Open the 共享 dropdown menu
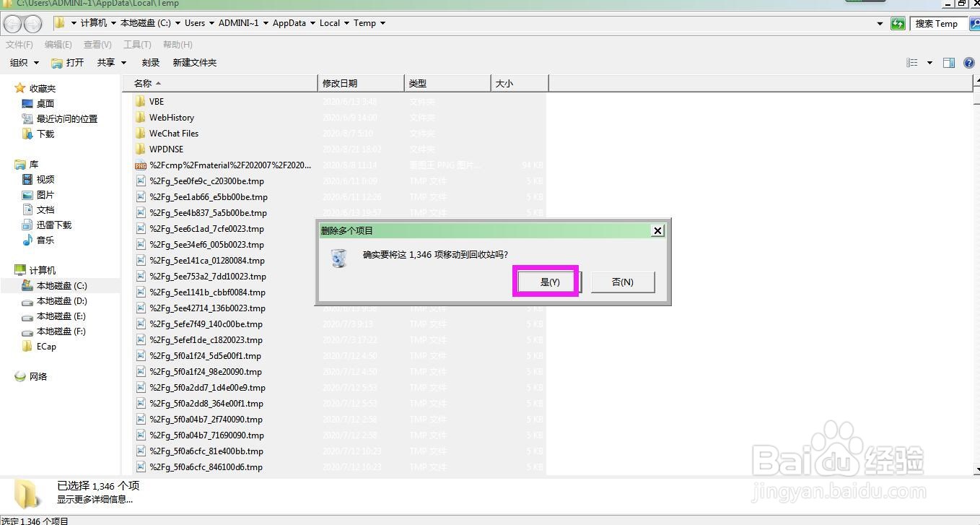 pyautogui.click(x=112, y=63)
